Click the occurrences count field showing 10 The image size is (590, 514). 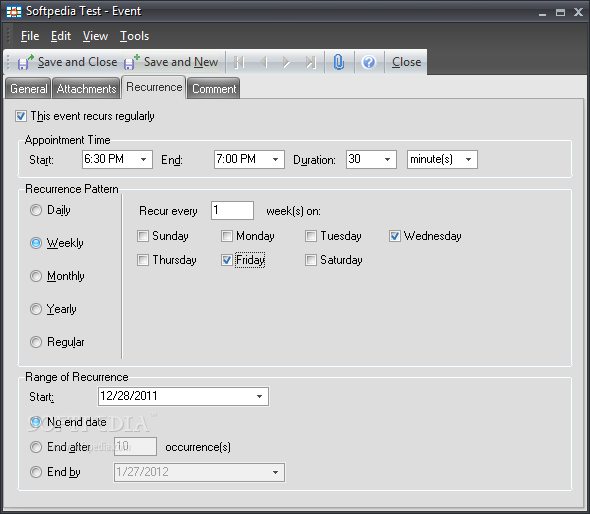click(x=135, y=447)
